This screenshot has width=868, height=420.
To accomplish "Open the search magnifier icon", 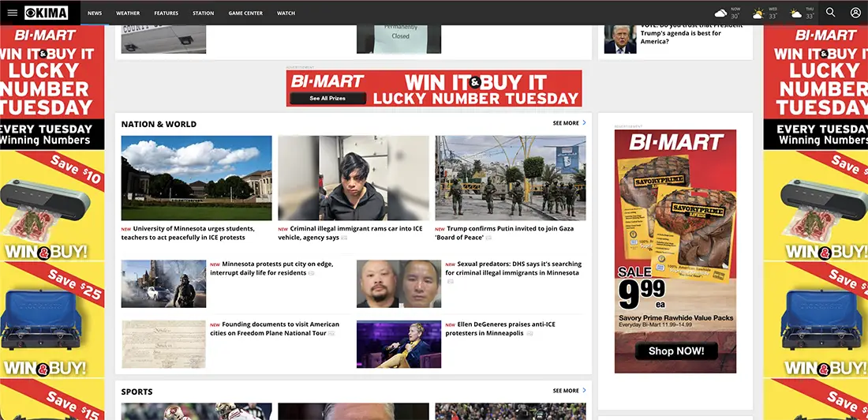I will 830,12.
